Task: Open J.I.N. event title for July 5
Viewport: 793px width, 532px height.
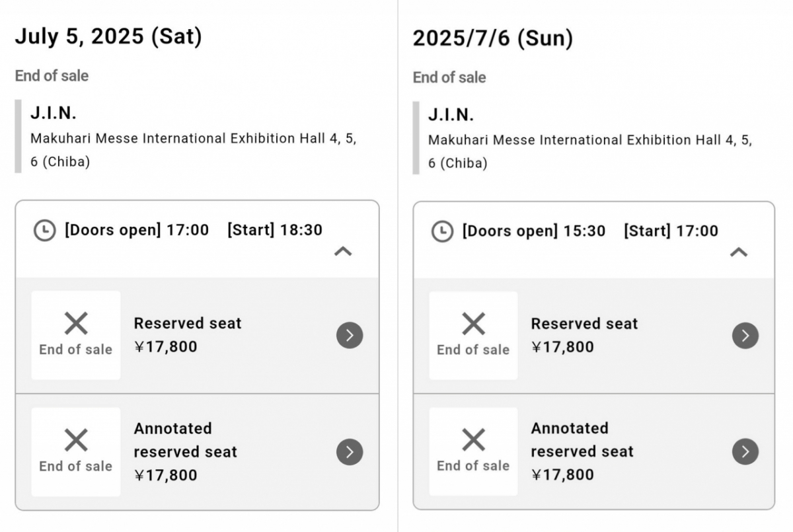Action: (54, 113)
